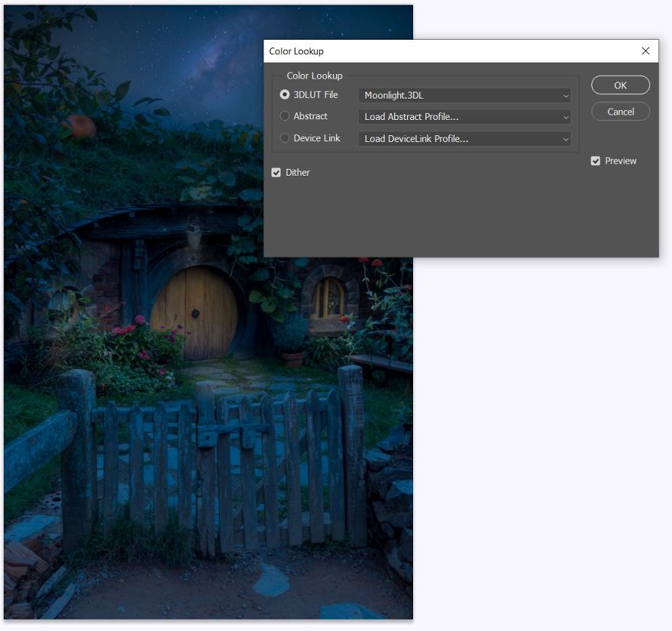Close the Color Lookup dialog
This screenshot has width=672, height=631.
tap(645, 51)
